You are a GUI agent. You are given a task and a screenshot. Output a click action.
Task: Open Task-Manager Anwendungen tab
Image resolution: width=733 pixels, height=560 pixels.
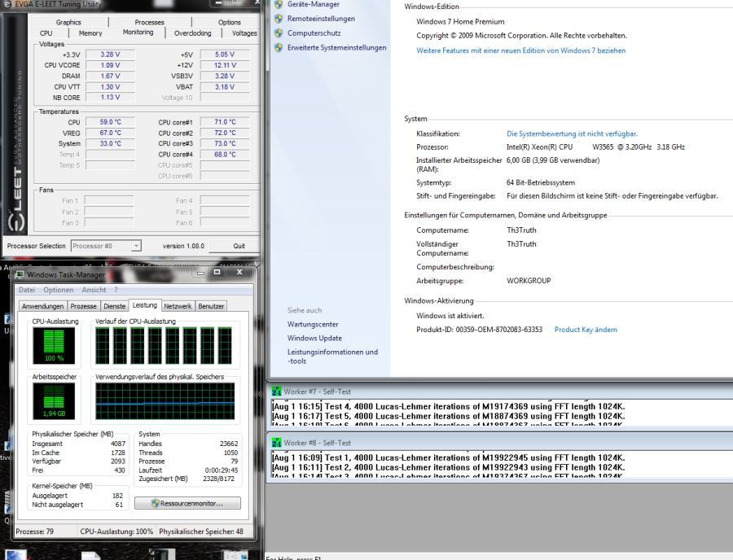click(42, 306)
